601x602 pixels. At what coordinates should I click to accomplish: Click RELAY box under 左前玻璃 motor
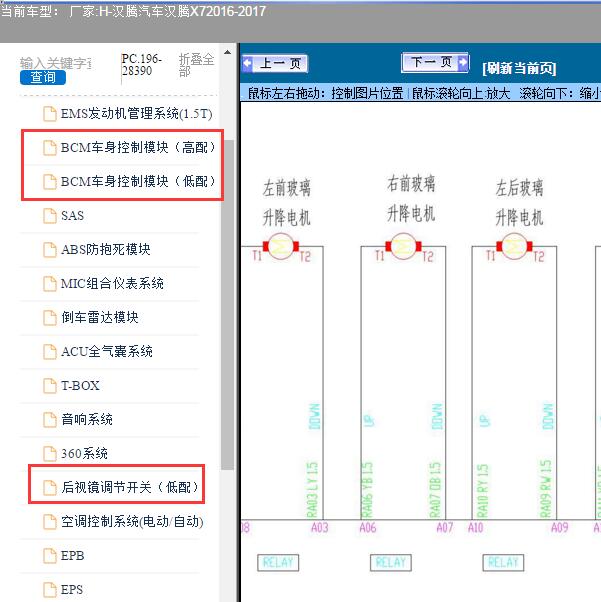[278, 563]
